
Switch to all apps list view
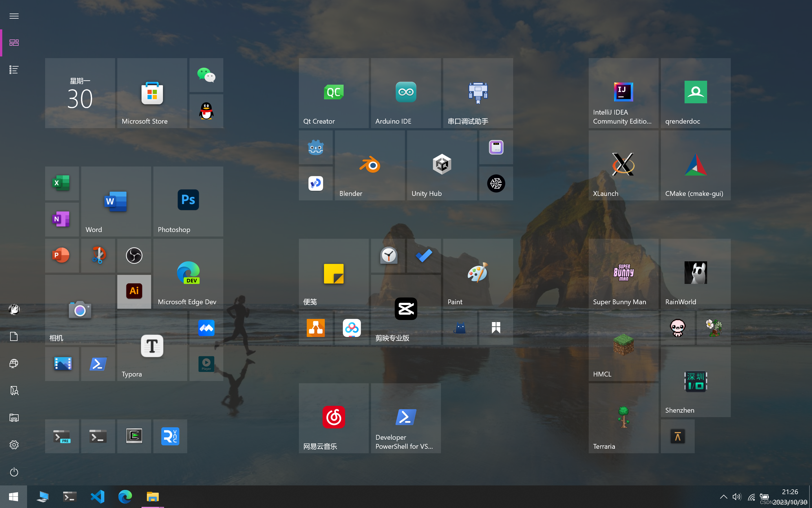(14, 69)
